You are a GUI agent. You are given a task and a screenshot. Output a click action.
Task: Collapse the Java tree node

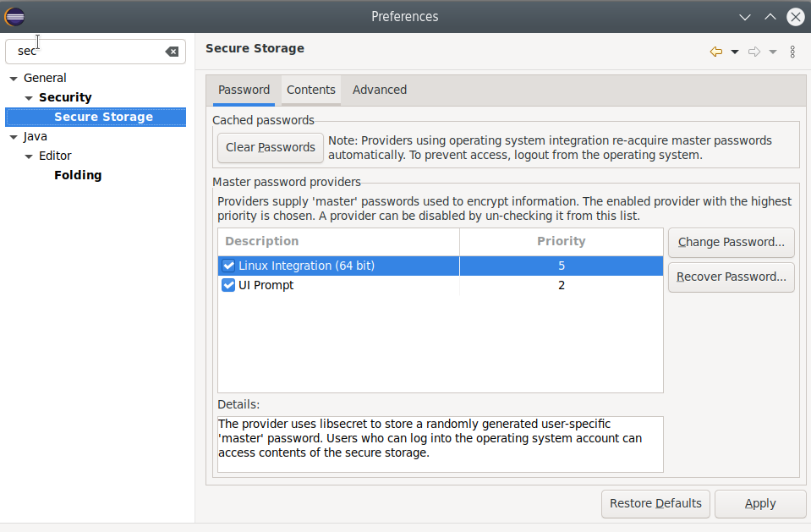tap(13, 136)
